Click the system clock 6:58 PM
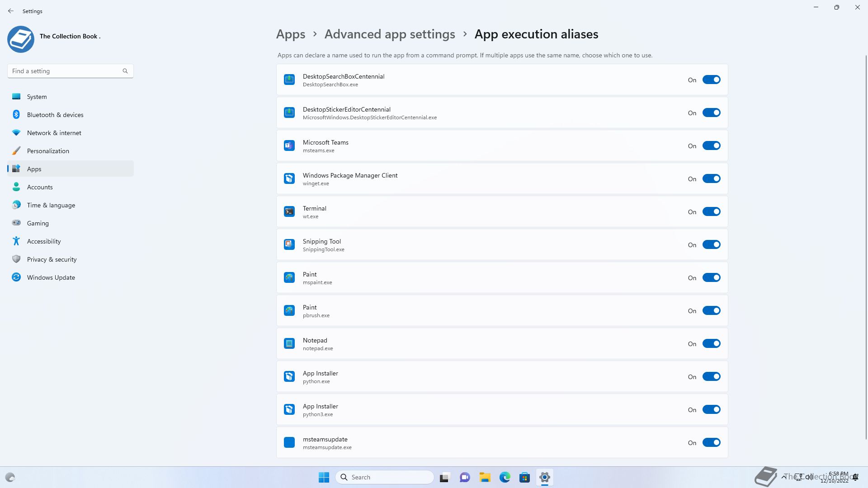 (838, 474)
